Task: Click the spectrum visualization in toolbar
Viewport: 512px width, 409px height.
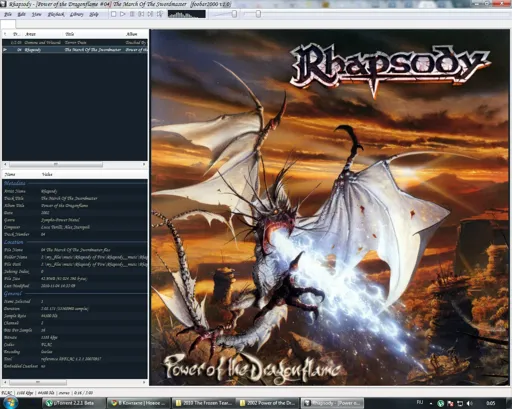Action: (187, 14)
